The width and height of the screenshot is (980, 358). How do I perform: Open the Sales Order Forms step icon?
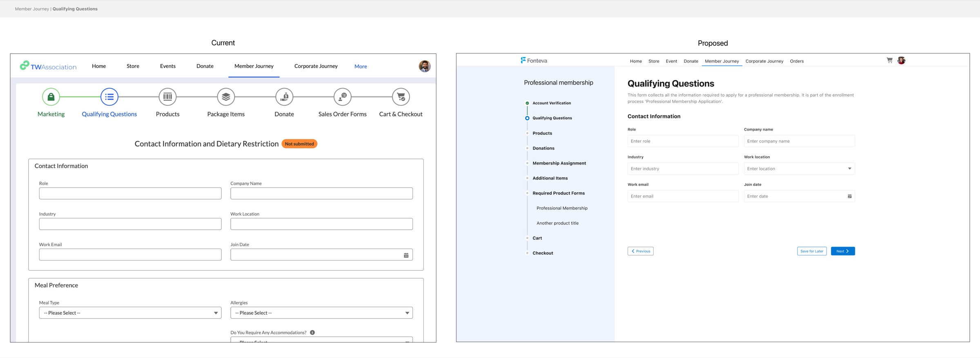click(x=343, y=97)
